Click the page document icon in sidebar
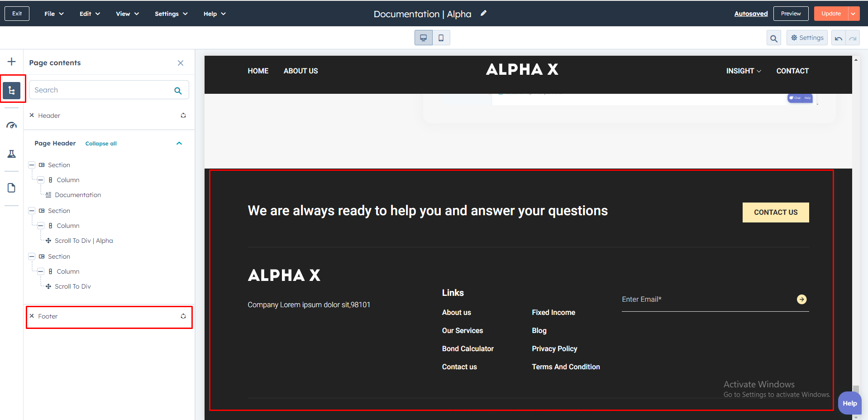This screenshot has width=868, height=420. click(12, 188)
